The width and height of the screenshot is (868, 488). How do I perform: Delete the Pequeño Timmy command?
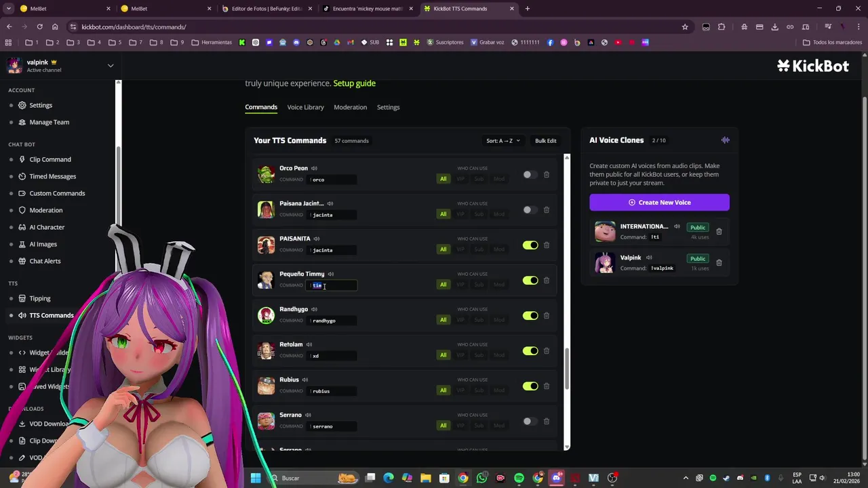(x=546, y=281)
